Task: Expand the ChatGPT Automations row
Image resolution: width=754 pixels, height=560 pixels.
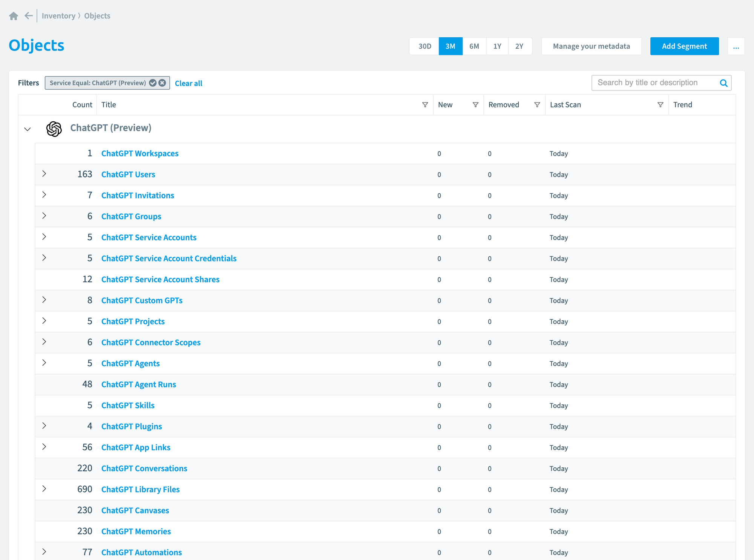Action: (44, 552)
